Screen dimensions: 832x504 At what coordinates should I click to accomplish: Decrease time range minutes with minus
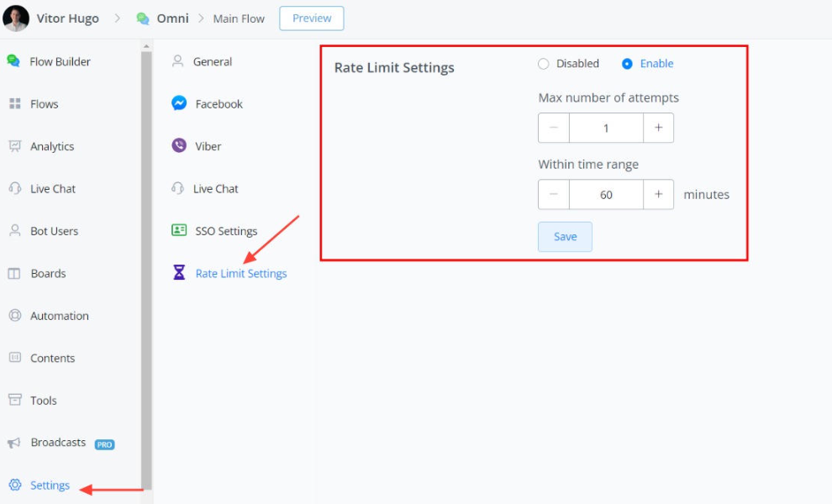click(x=553, y=194)
